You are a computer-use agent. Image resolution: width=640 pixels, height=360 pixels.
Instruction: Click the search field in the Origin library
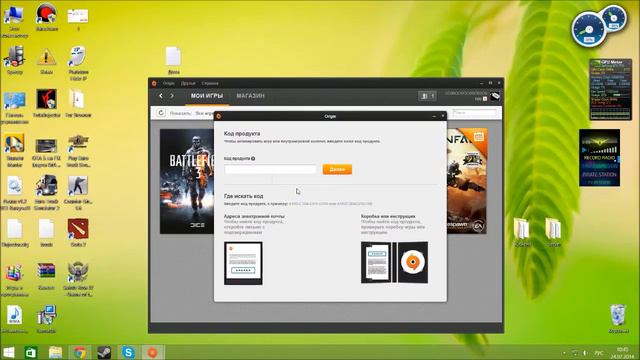(475, 112)
